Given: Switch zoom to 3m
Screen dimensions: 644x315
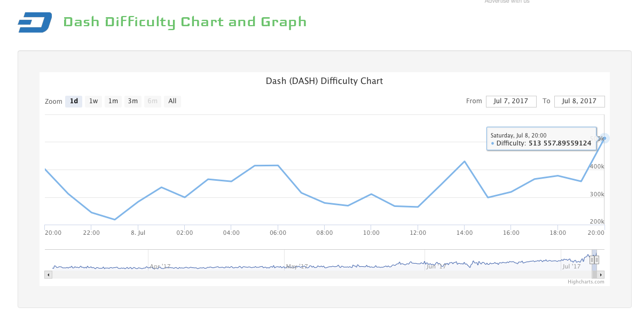Looking at the screenshot, I should (x=133, y=101).
